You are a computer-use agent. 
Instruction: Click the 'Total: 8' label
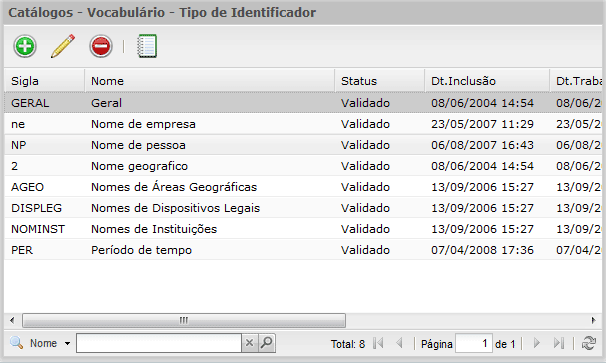point(348,344)
